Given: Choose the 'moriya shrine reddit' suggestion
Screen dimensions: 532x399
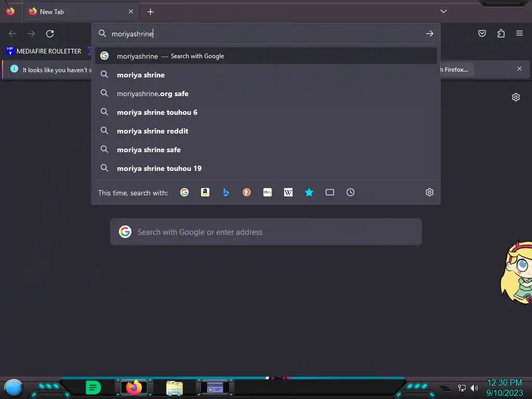Looking at the screenshot, I should tap(266, 131).
